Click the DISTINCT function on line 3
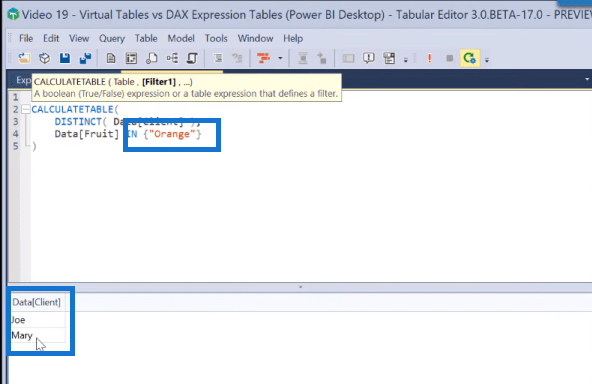592x384 pixels. click(x=78, y=122)
